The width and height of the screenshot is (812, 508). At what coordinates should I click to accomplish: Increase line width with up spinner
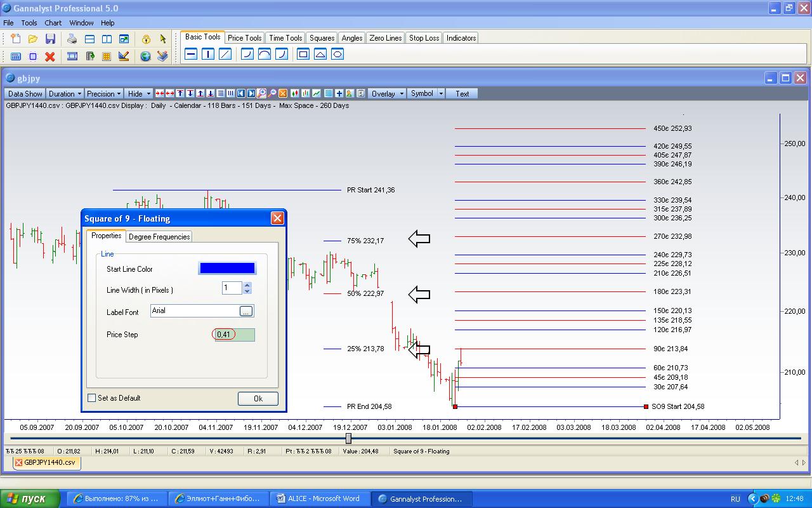point(247,285)
